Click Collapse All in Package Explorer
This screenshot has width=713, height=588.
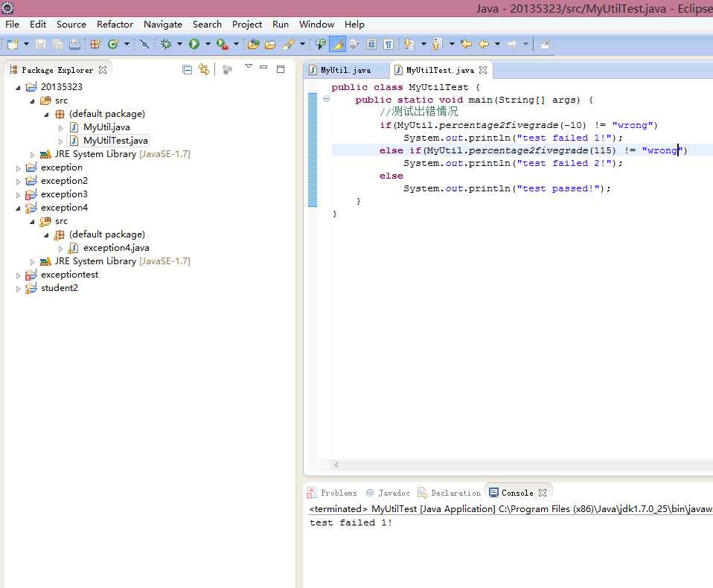click(x=187, y=69)
